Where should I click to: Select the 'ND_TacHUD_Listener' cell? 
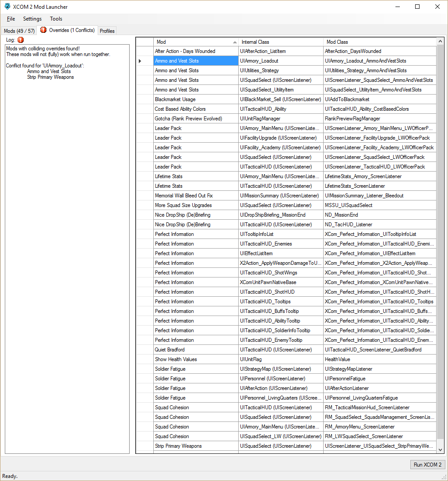point(380,225)
